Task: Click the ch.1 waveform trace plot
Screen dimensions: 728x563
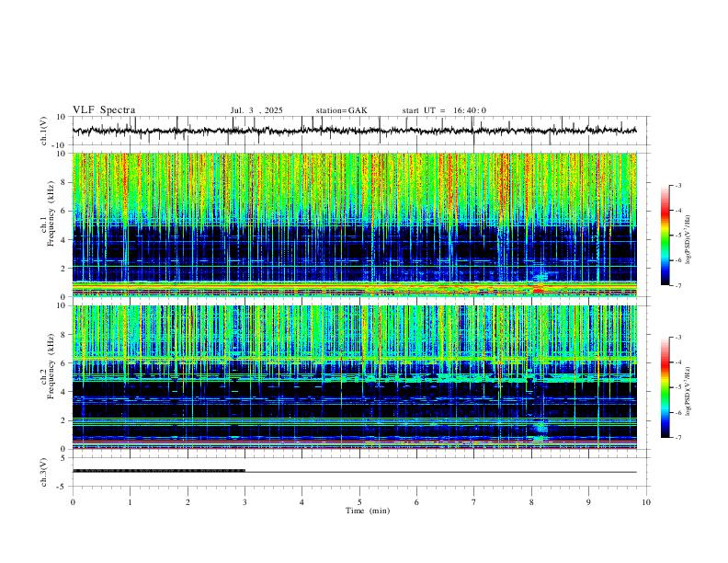Action: (355, 131)
